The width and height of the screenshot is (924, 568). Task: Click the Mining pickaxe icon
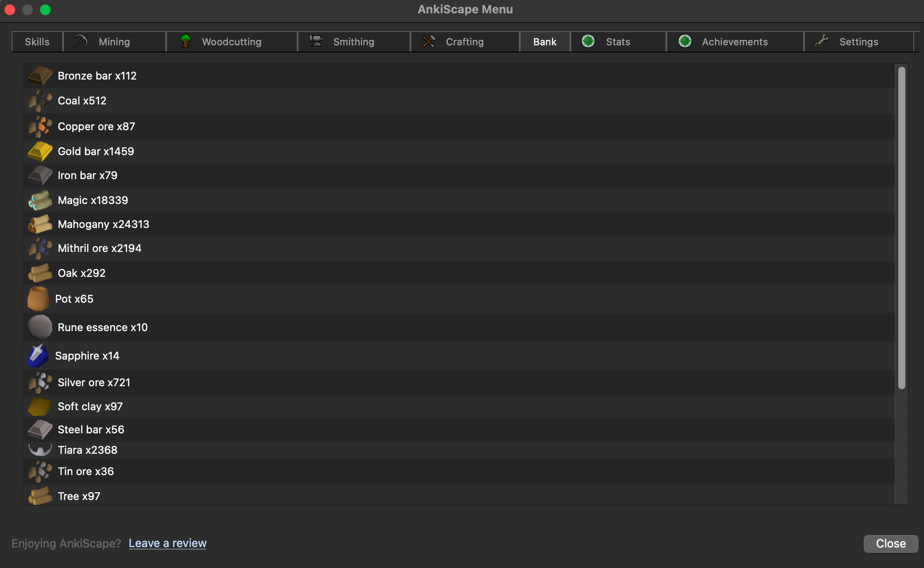(x=80, y=41)
